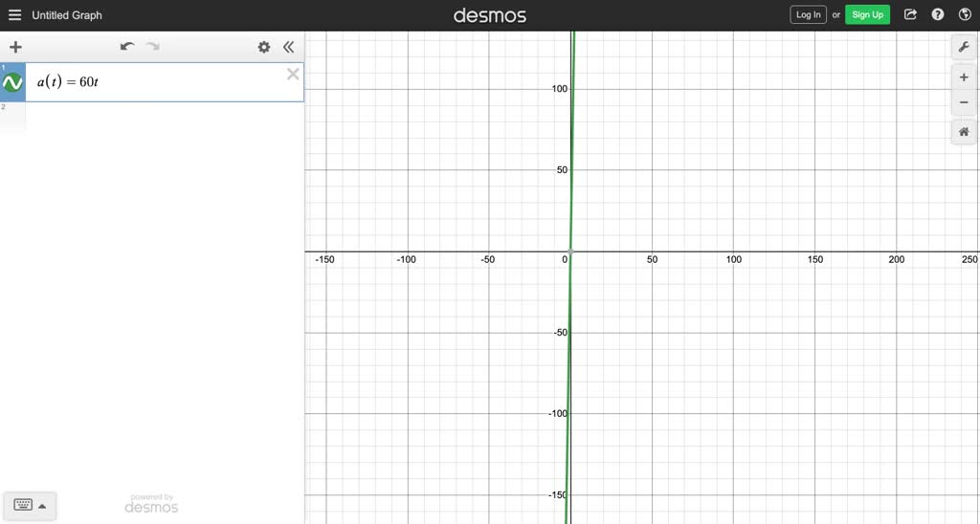Click the Log In button
The width and height of the screenshot is (980, 524).
click(x=808, y=14)
